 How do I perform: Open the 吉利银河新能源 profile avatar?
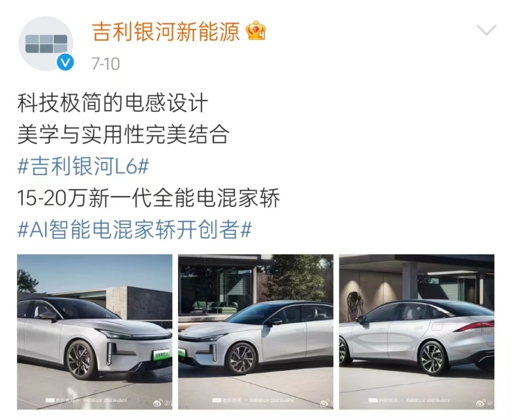pos(46,43)
